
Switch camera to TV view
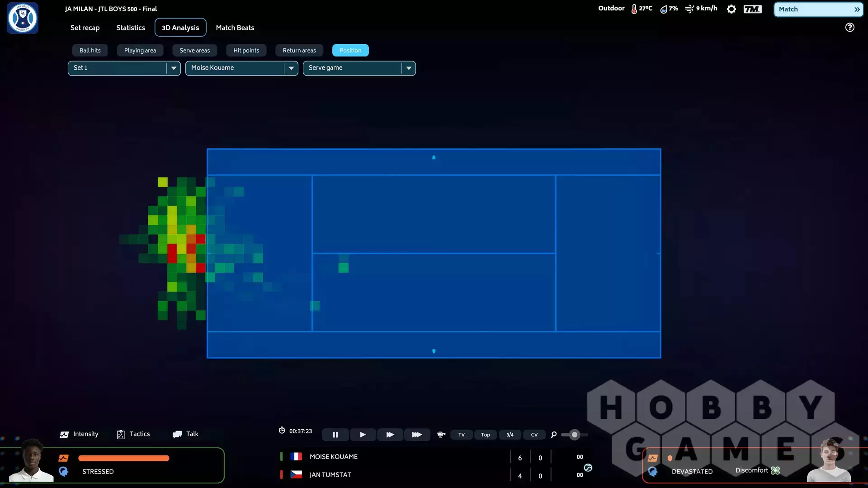pos(462,435)
